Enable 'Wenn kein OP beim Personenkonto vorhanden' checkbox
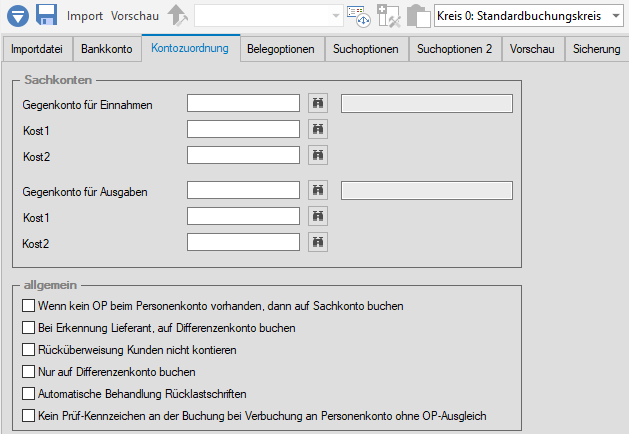The height and width of the screenshot is (434, 629). (28, 306)
